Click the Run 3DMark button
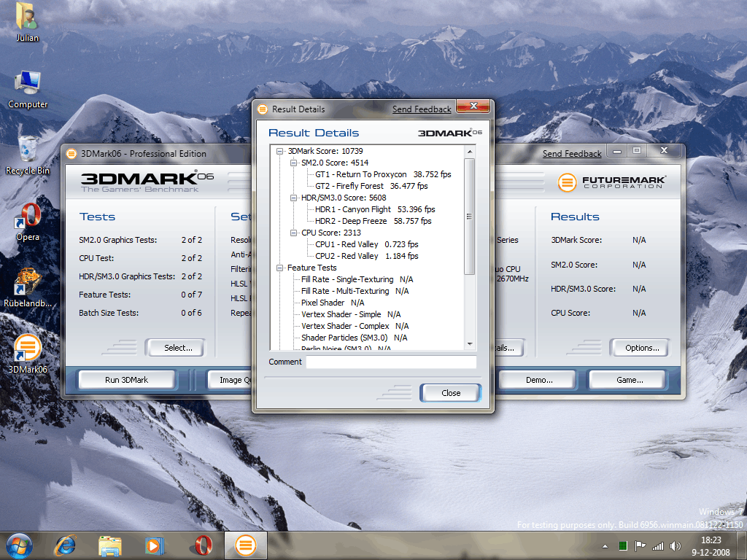 pyautogui.click(x=127, y=380)
